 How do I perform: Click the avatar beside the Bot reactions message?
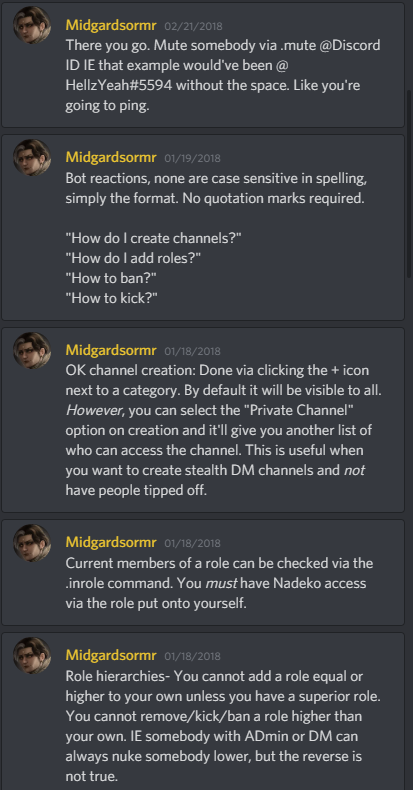(x=32, y=157)
